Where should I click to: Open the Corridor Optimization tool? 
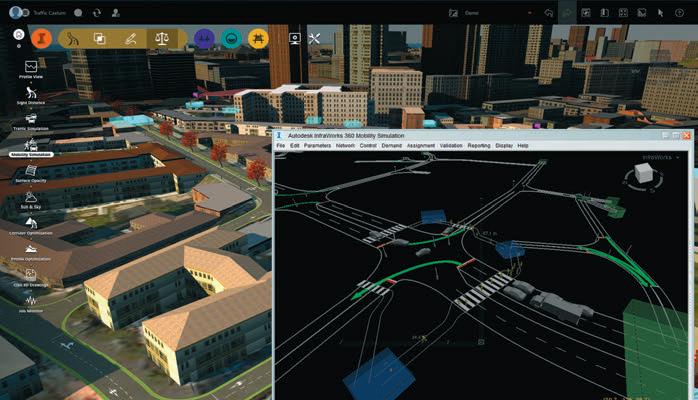(x=31, y=226)
